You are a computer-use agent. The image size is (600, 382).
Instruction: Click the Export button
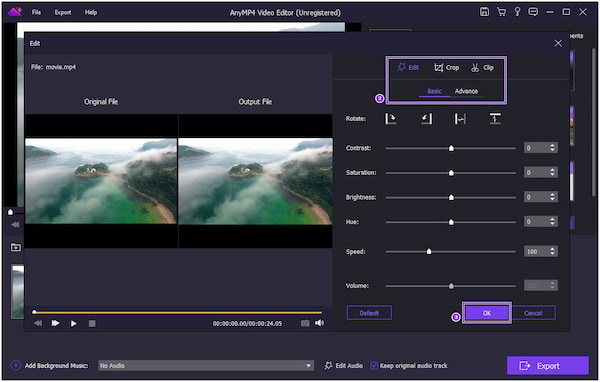click(548, 366)
